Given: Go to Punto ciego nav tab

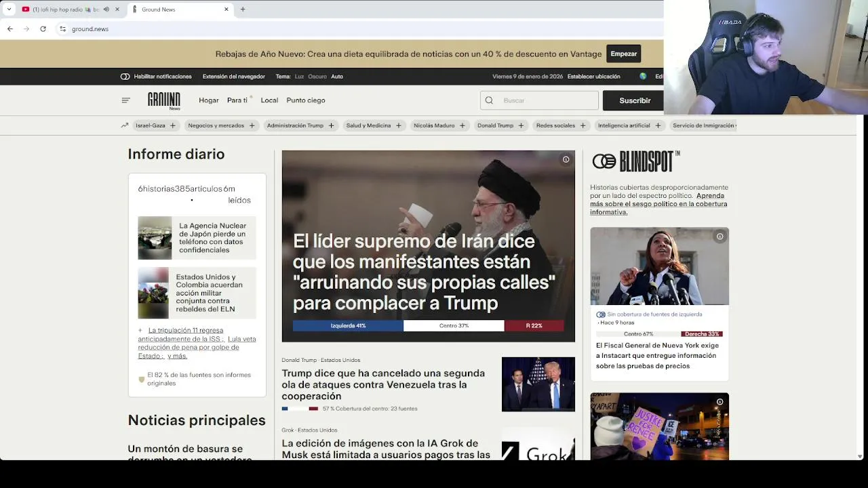Looking at the screenshot, I should tap(306, 100).
